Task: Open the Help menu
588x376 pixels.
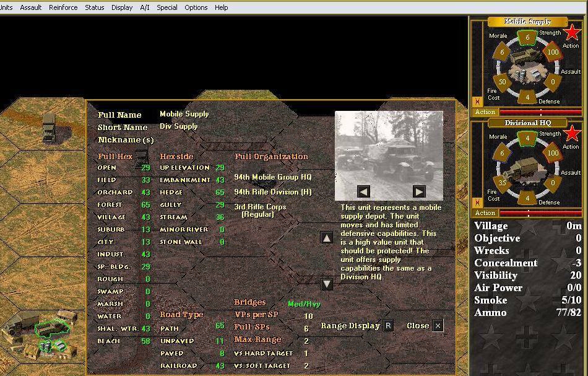Action: (221, 7)
